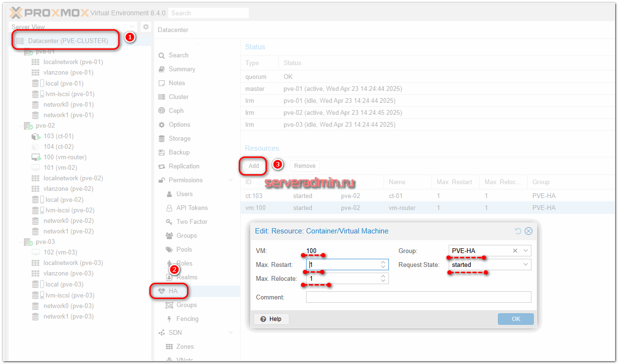This screenshot has height=364, width=618.
Task: Select local (pve-01) storage
Action: pyautogui.click(x=64, y=83)
